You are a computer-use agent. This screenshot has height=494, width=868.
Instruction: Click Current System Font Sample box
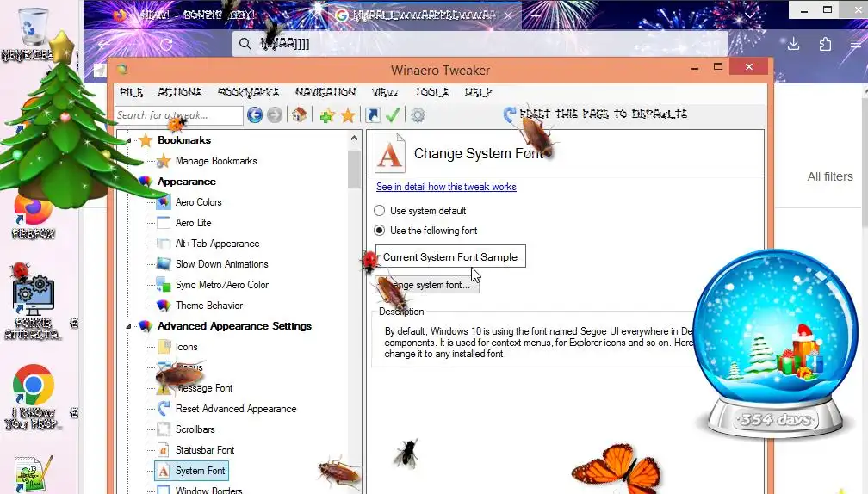tap(450, 256)
